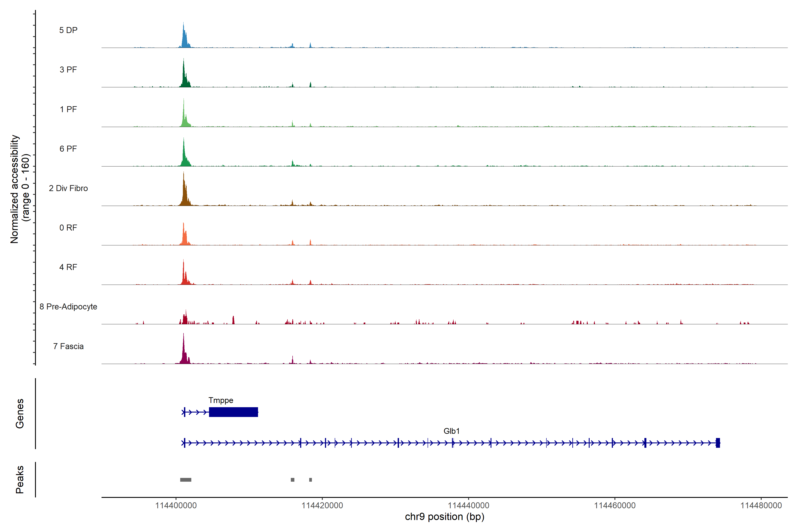
Task: Click the 1 PF track label
Action: [68, 109]
